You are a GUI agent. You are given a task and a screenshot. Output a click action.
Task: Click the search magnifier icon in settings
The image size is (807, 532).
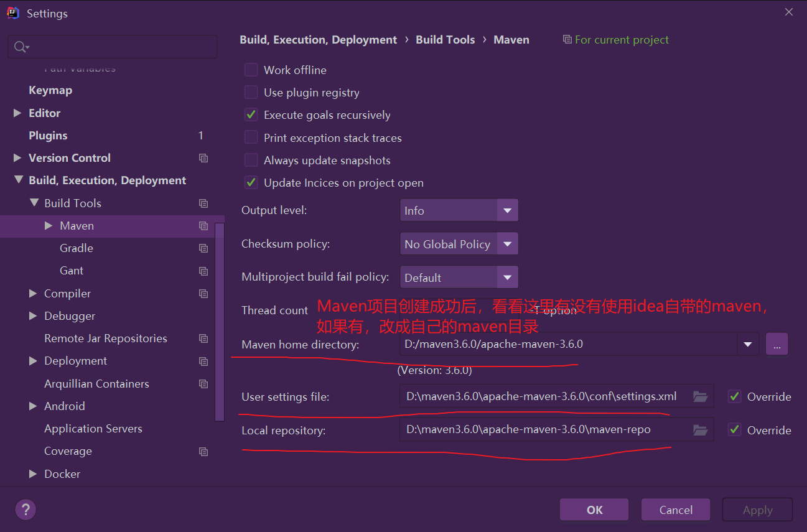(x=21, y=47)
